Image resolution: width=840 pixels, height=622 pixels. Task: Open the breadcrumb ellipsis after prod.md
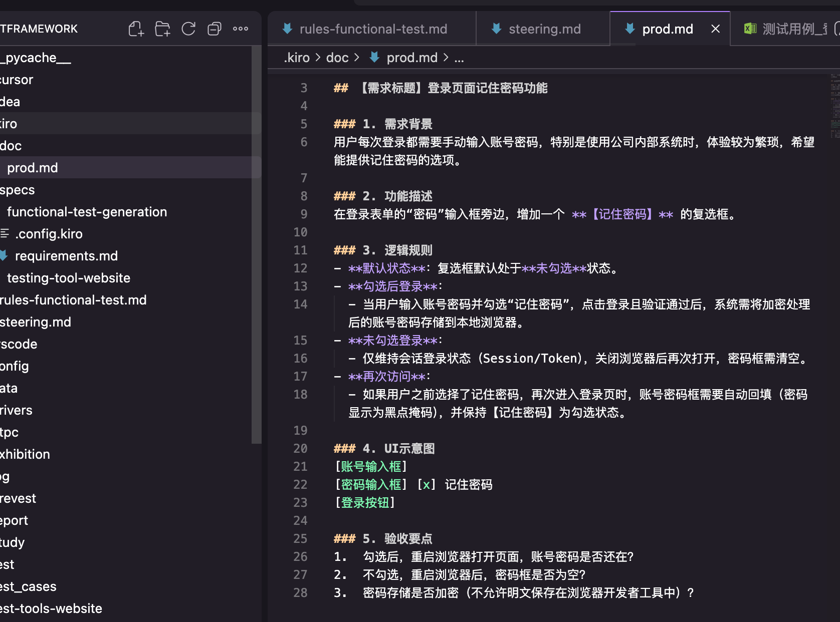460,58
